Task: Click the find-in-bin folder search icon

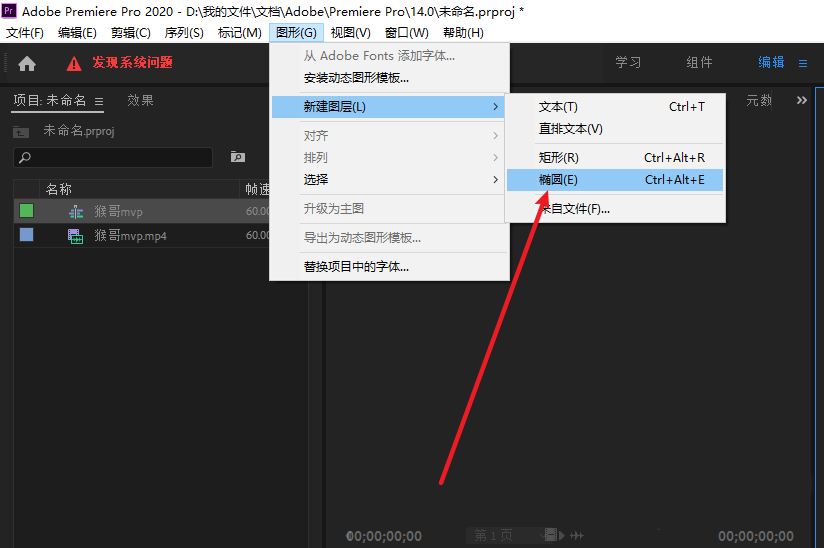Action: (x=238, y=157)
